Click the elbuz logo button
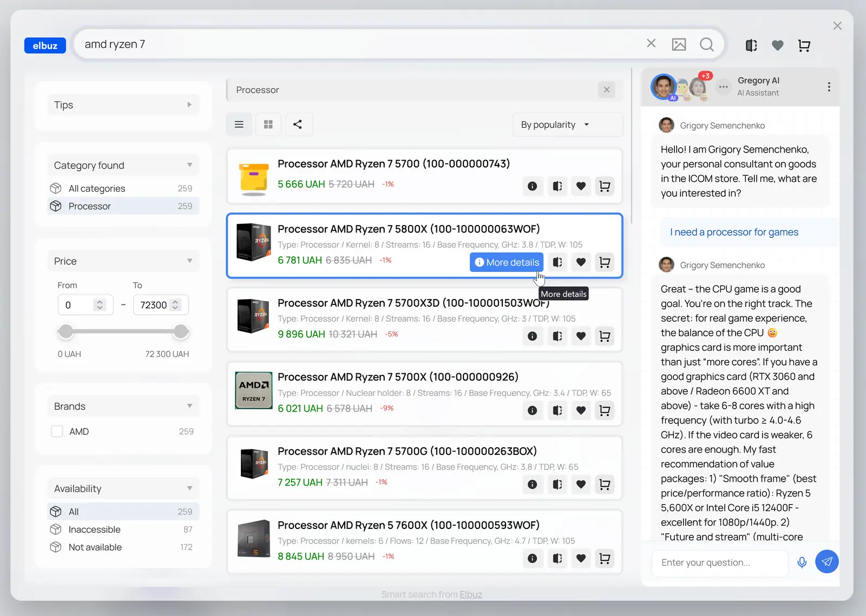This screenshot has width=866, height=616. (45, 45)
